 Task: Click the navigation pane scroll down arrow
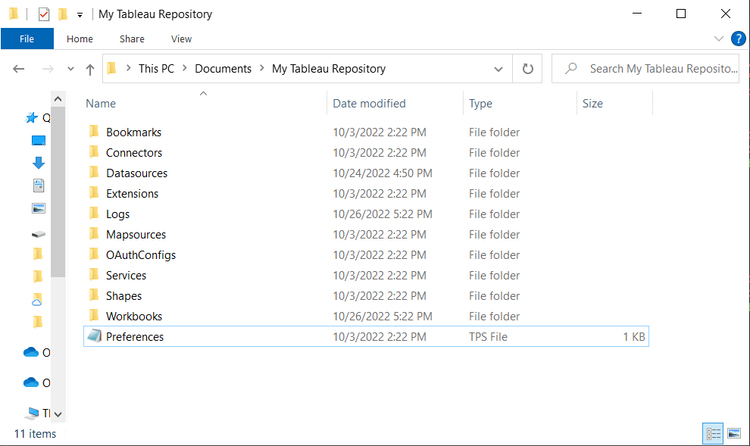coord(58,414)
